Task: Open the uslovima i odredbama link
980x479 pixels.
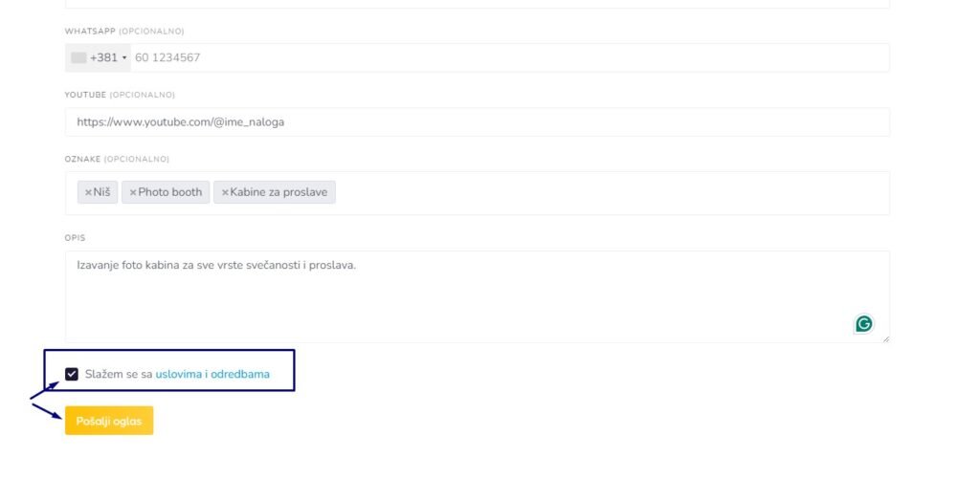Action: click(212, 374)
